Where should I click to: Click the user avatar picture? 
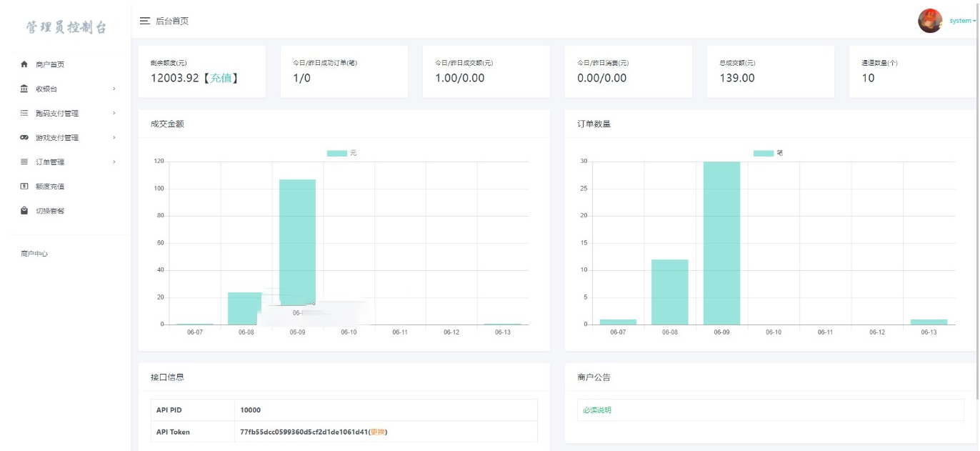(x=929, y=21)
